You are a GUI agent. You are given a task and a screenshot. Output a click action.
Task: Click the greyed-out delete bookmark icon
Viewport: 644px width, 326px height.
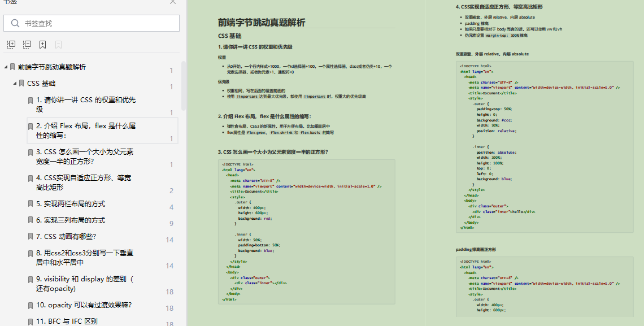click(58, 44)
